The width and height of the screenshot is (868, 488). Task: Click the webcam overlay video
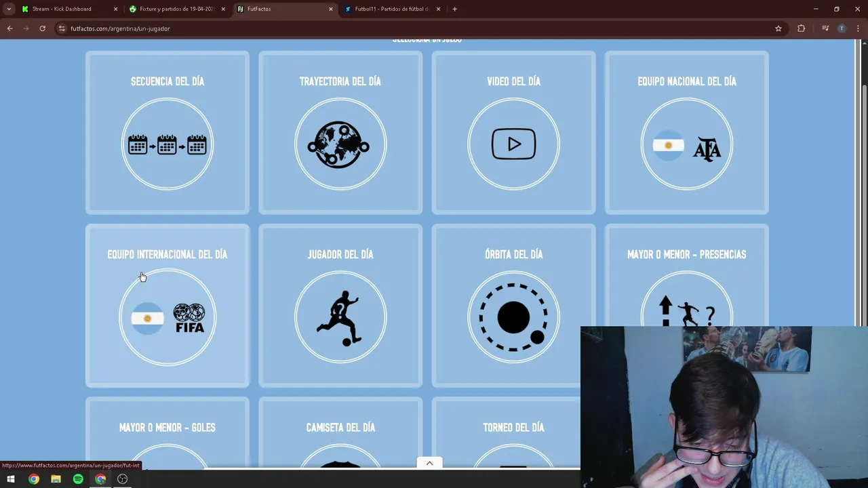coord(724,407)
